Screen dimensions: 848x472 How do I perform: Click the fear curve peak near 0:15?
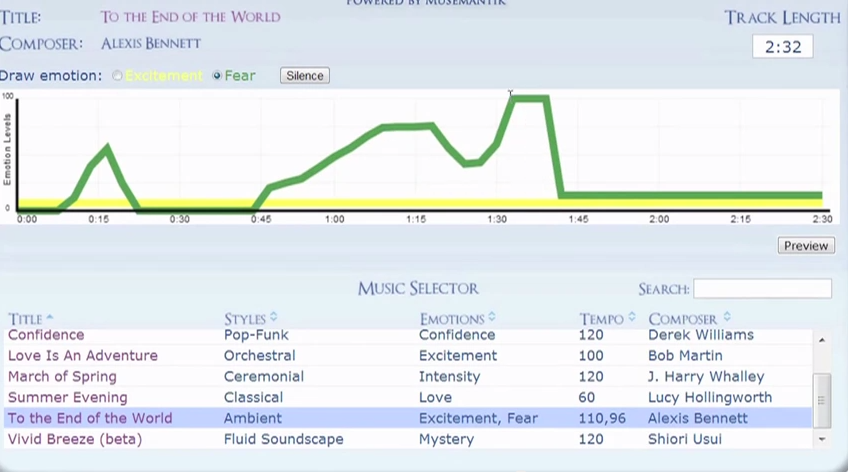(107, 148)
